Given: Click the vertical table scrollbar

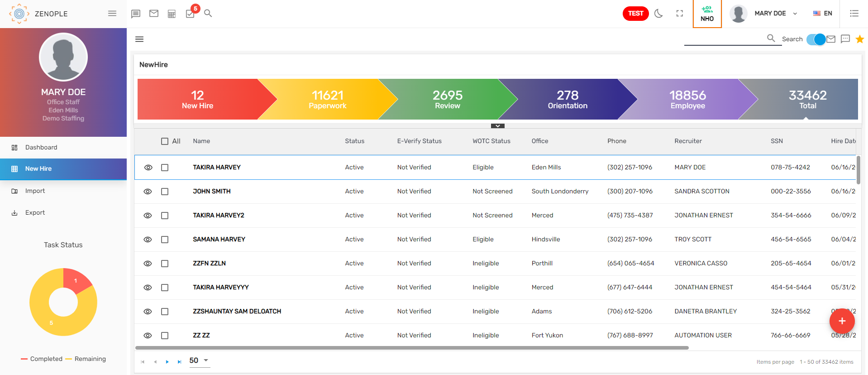Looking at the screenshot, I should tap(858, 170).
